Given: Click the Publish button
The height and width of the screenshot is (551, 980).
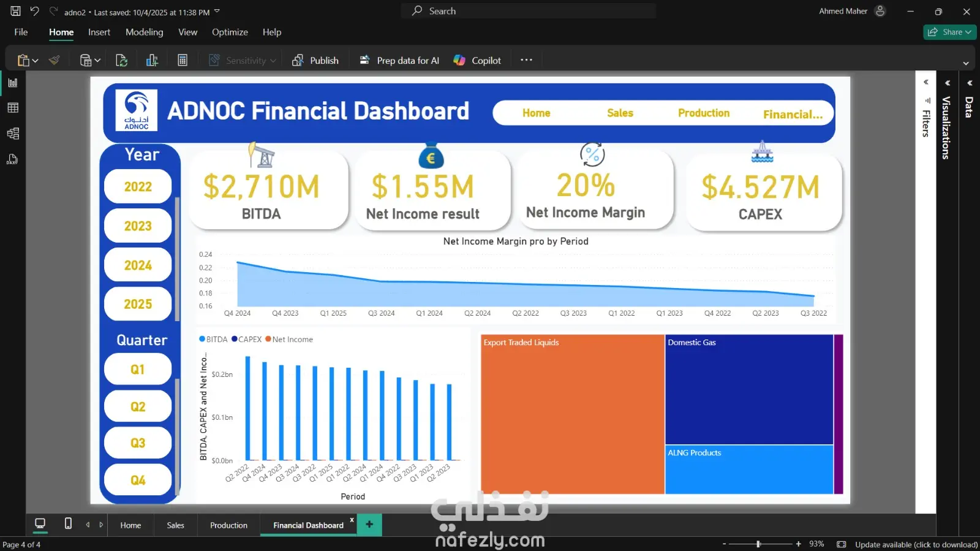Looking at the screenshot, I should coord(316,60).
